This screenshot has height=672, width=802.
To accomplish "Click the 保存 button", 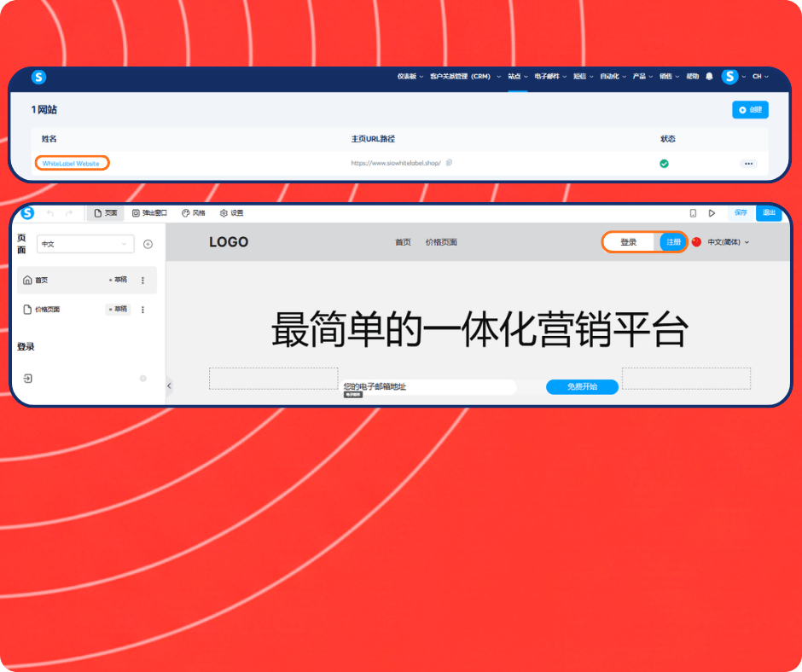I will point(741,212).
